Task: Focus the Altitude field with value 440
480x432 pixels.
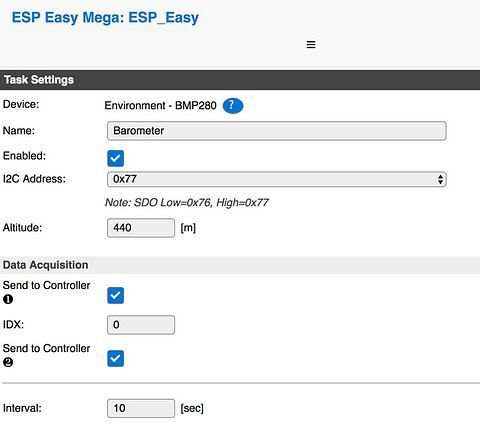Action: point(141,228)
